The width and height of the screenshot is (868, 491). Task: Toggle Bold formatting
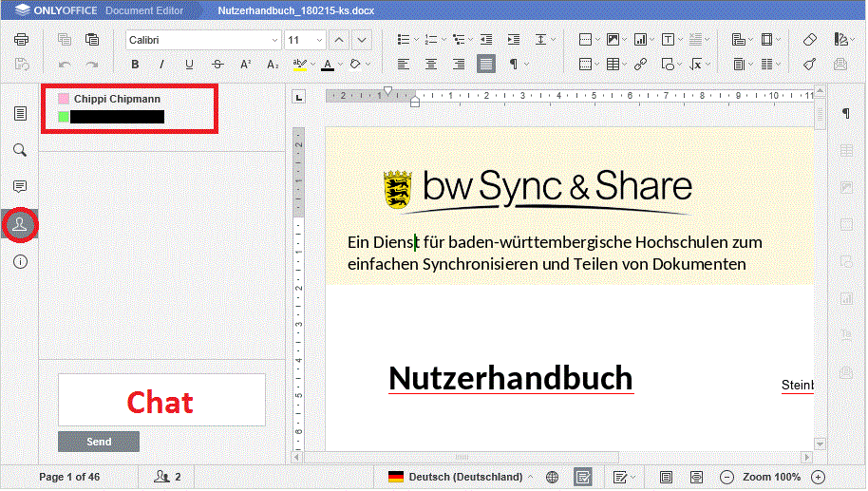coord(135,65)
